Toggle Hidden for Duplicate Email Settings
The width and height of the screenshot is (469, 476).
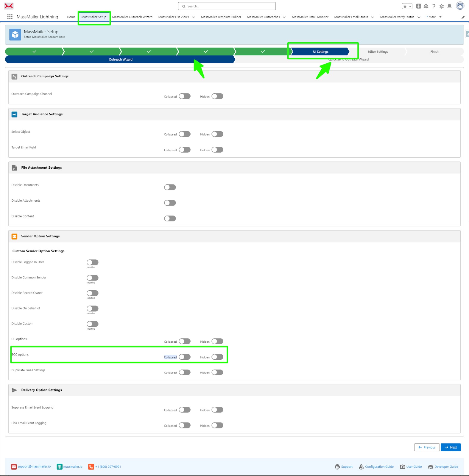coord(217,372)
